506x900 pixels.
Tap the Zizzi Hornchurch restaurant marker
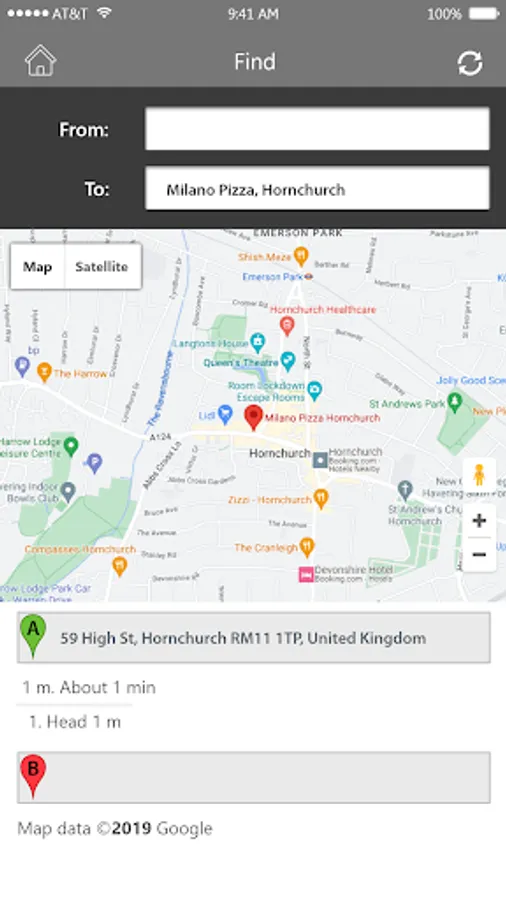[x=321, y=499]
